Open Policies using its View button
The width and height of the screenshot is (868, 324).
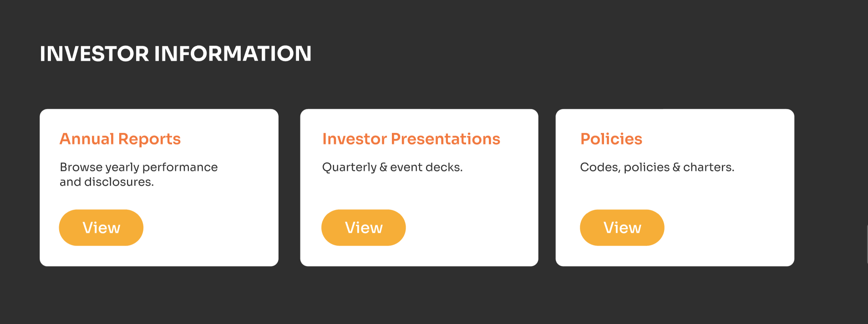622,228
